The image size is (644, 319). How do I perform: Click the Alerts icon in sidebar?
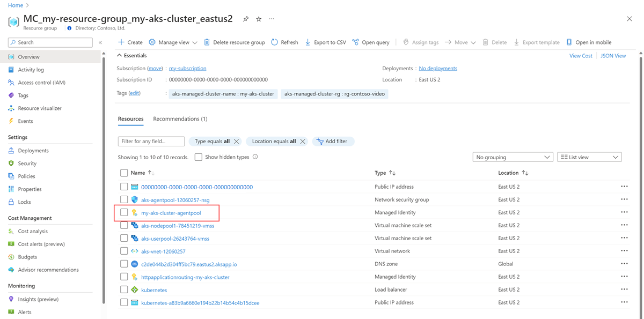pyautogui.click(x=11, y=312)
